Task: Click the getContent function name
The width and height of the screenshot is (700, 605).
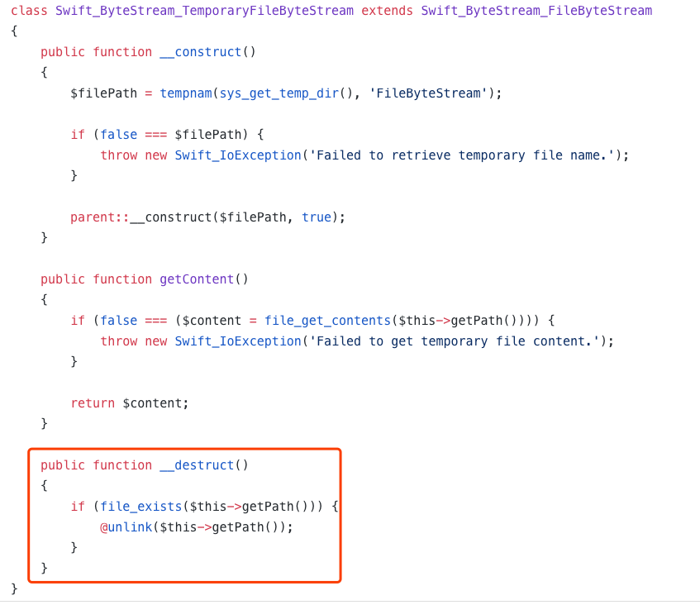Action: [x=197, y=279]
